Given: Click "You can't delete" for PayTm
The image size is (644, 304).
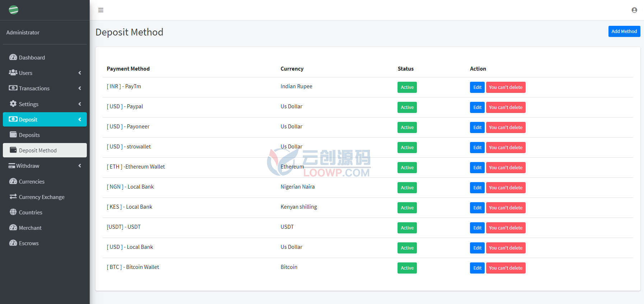Looking at the screenshot, I should (x=506, y=87).
